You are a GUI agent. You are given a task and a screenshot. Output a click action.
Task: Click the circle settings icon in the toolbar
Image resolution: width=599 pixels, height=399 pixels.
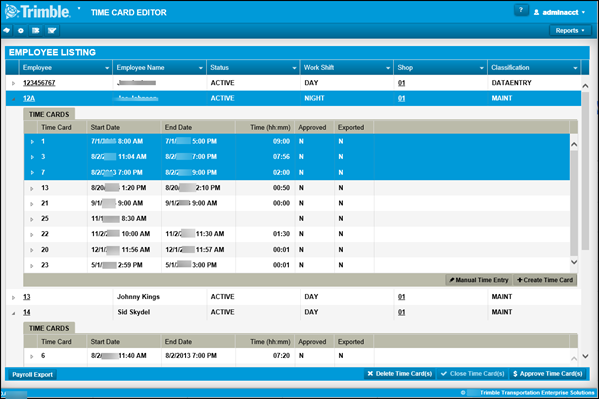(x=21, y=31)
